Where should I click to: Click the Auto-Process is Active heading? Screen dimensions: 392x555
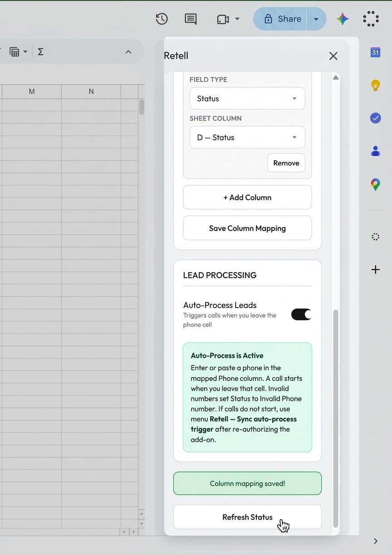227,355
